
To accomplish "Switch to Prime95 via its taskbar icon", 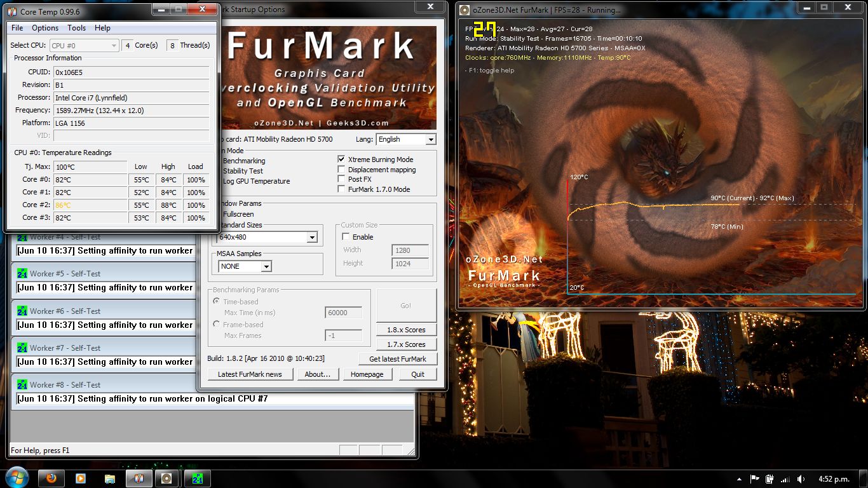I will [197, 478].
